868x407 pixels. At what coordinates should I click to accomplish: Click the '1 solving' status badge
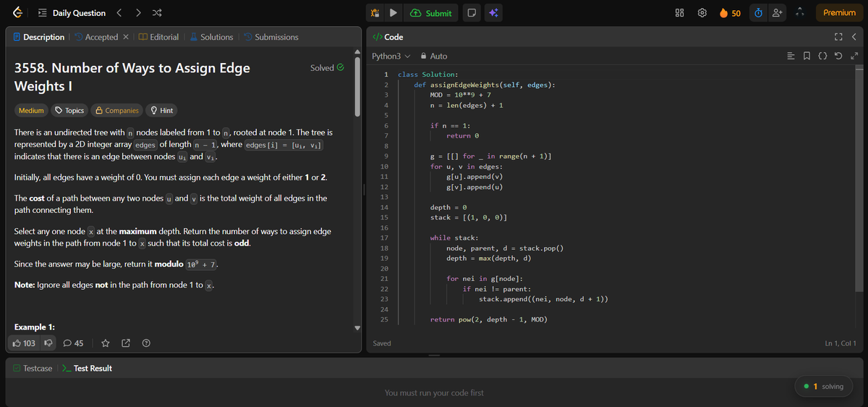[824, 387]
